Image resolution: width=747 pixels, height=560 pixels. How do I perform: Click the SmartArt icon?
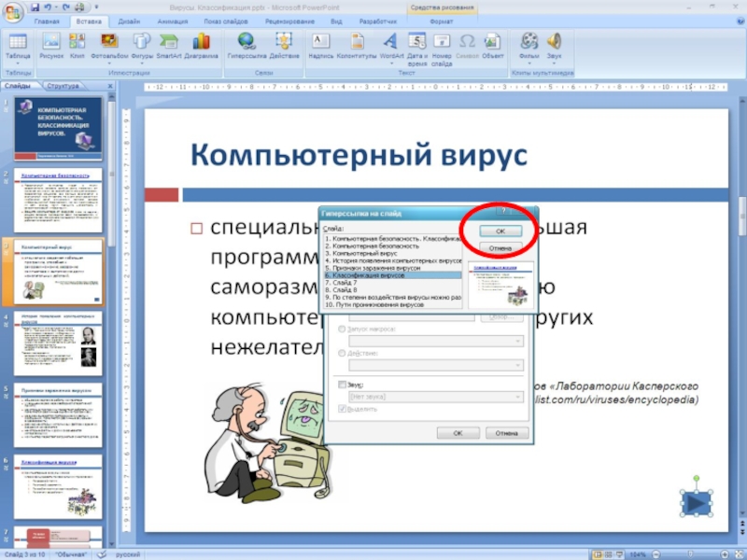click(168, 42)
